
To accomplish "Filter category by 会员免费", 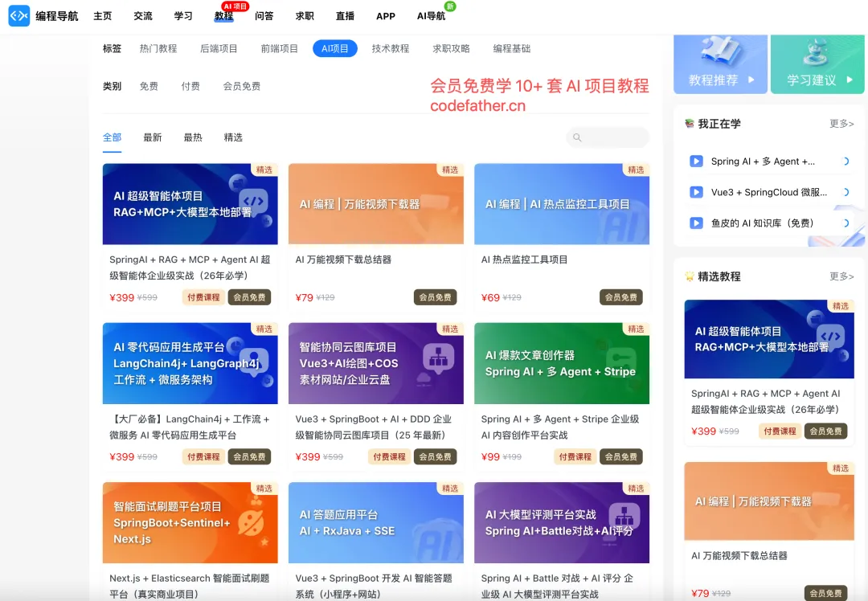I will (241, 86).
